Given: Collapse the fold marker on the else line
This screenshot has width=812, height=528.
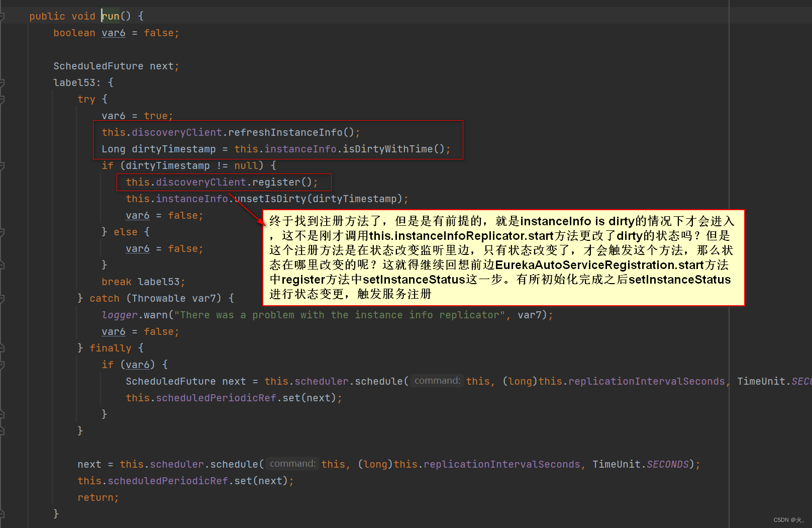Looking at the screenshot, I should click(2, 232).
